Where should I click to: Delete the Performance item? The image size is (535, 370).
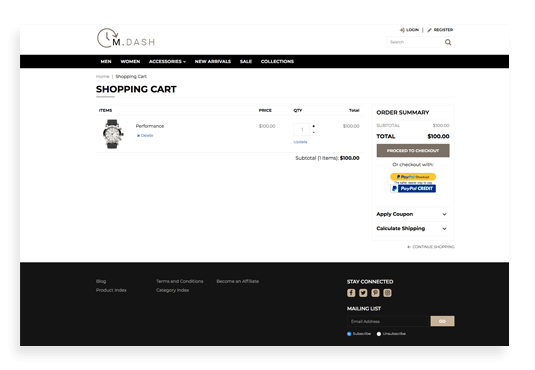145,136
